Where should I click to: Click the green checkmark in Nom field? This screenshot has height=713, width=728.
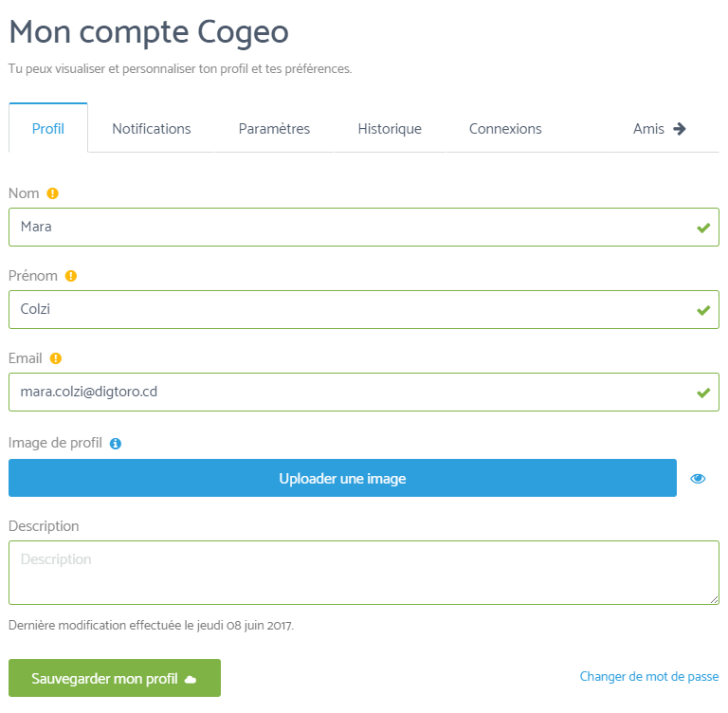click(x=703, y=228)
